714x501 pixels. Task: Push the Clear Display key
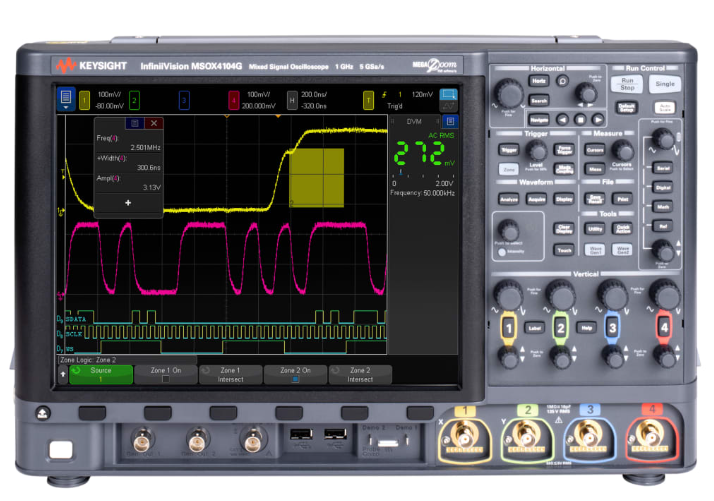(x=564, y=229)
